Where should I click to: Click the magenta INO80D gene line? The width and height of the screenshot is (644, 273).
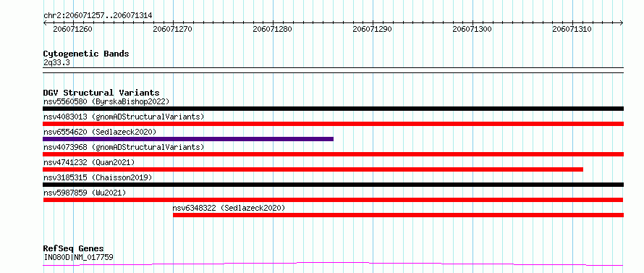(333, 264)
